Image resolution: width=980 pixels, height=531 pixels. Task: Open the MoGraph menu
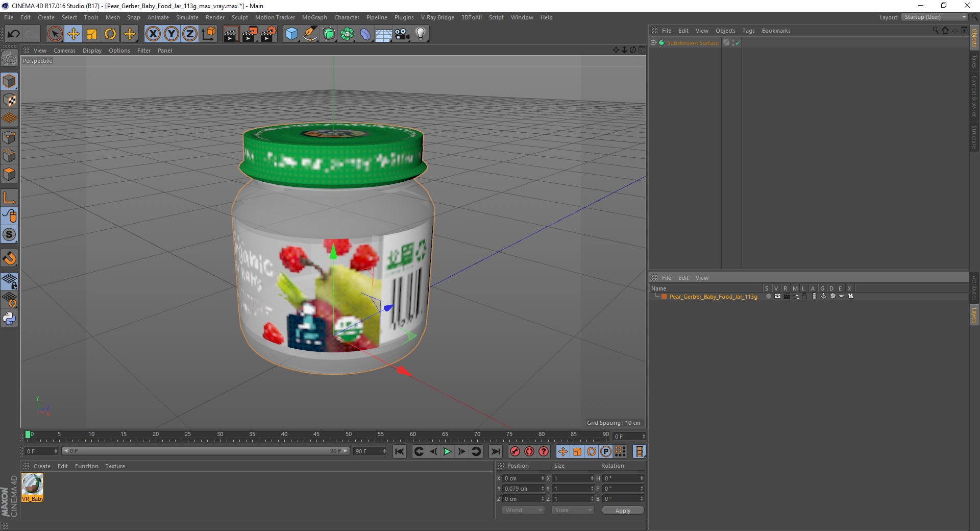(314, 17)
